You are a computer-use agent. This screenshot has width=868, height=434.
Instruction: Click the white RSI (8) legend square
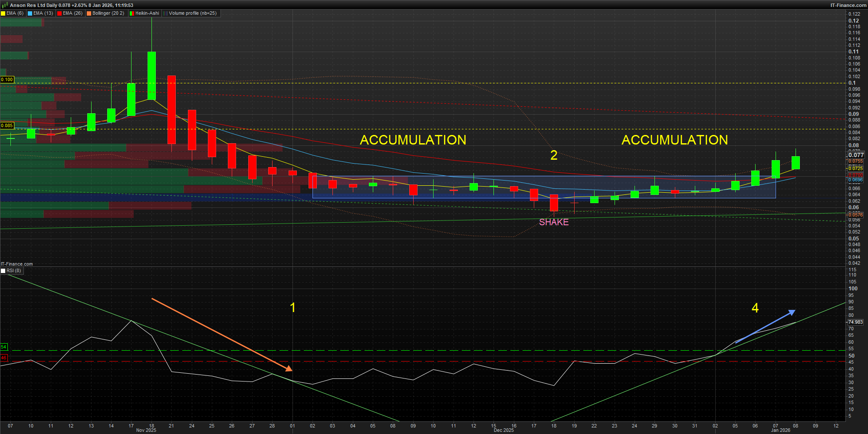[3, 271]
